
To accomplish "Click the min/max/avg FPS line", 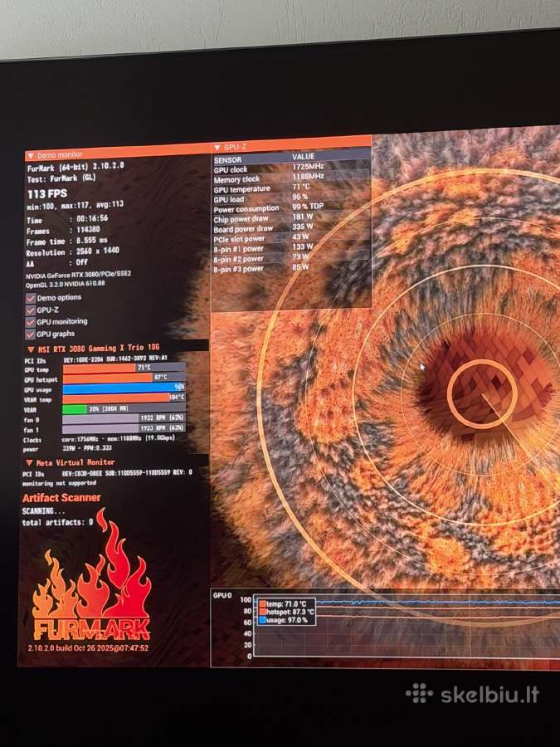I will click(75, 205).
